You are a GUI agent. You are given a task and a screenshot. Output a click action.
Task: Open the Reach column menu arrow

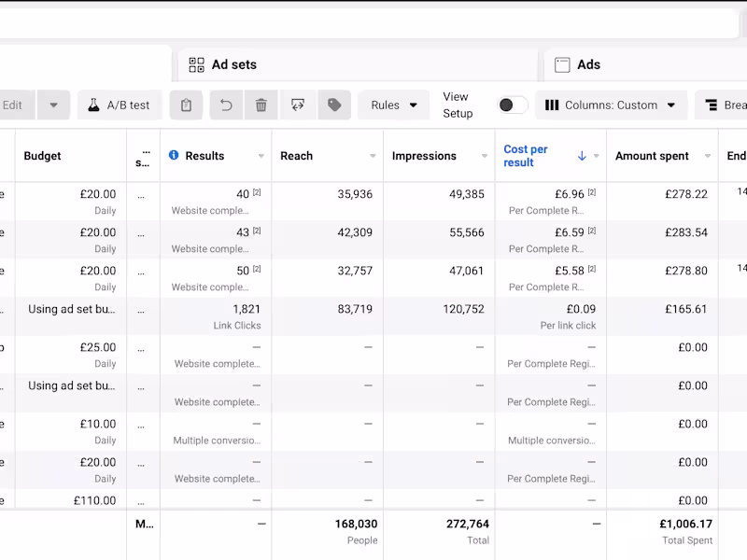click(x=373, y=157)
